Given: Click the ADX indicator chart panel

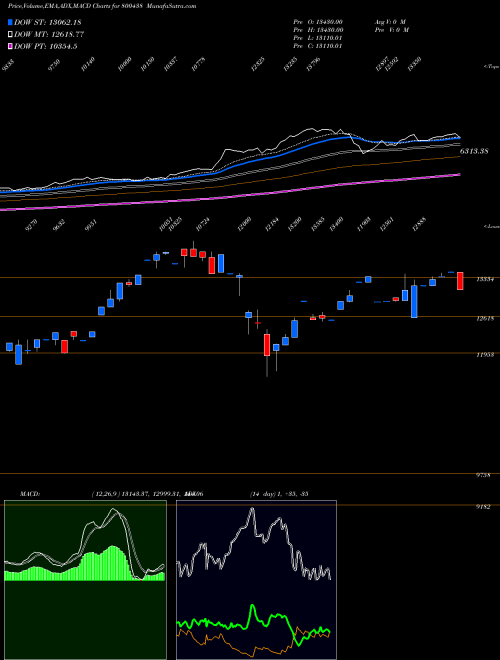Looking at the screenshot, I should pyautogui.click(x=256, y=580).
